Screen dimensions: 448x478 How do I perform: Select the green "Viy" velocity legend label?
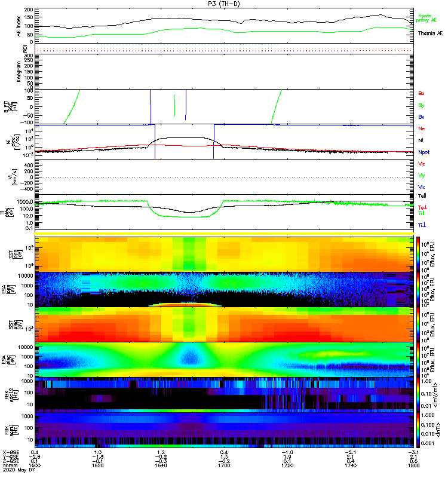(x=422, y=176)
